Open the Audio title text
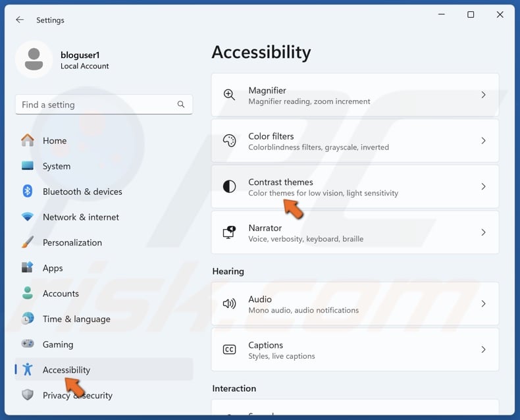Screen dimensions: 520x420 (260, 300)
